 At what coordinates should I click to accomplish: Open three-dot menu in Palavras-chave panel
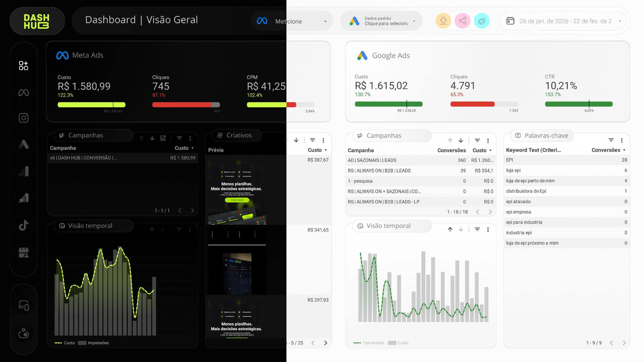pyautogui.click(x=622, y=140)
